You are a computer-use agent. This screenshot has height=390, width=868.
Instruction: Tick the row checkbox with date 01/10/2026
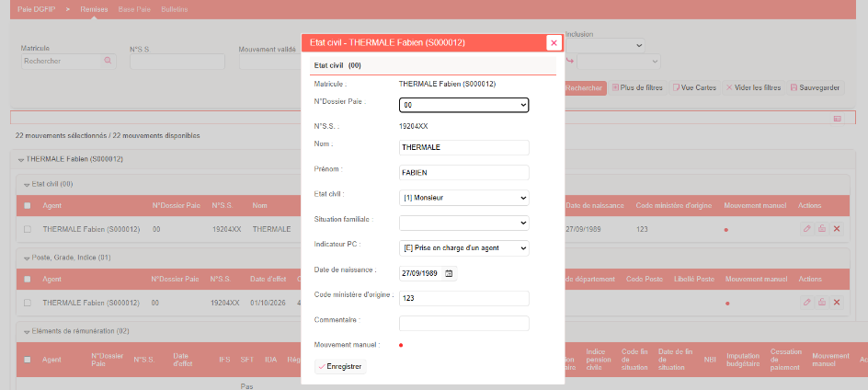[x=28, y=303]
